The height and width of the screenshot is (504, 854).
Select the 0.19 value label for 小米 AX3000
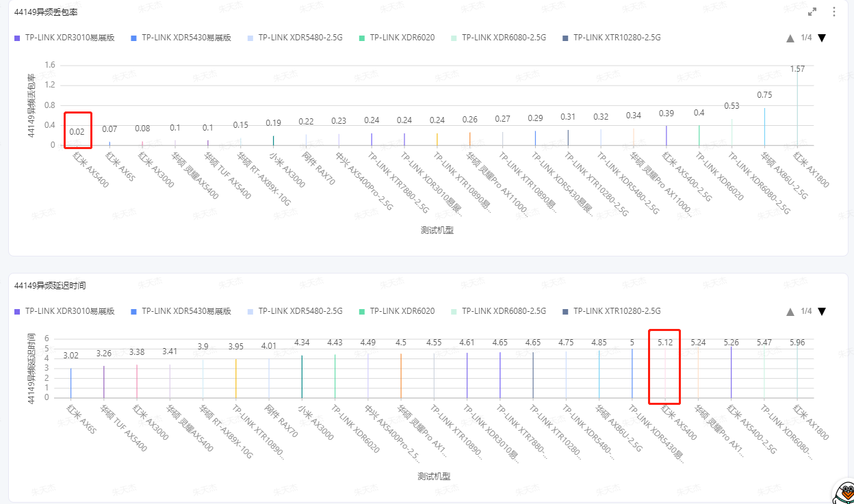coord(274,123)
